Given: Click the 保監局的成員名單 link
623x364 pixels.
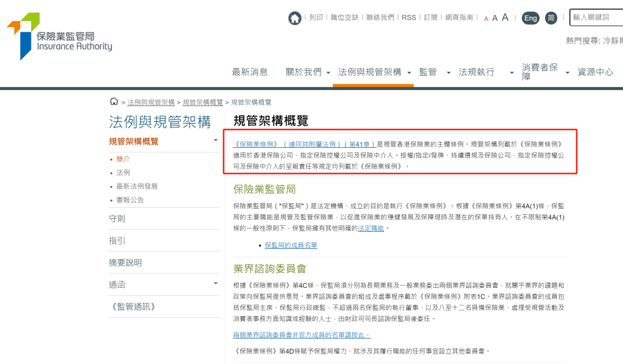Looking at the screenshot, I should pyautogui.click(x=291, y=245).
